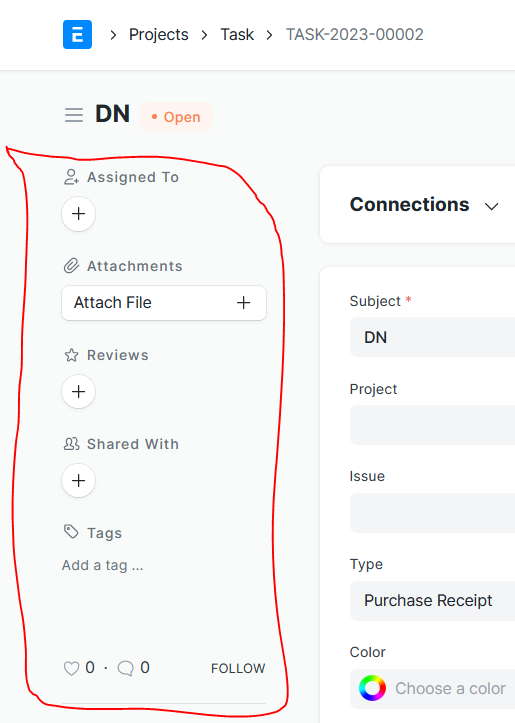Click the Tags label icon

(x=71, y=532)
